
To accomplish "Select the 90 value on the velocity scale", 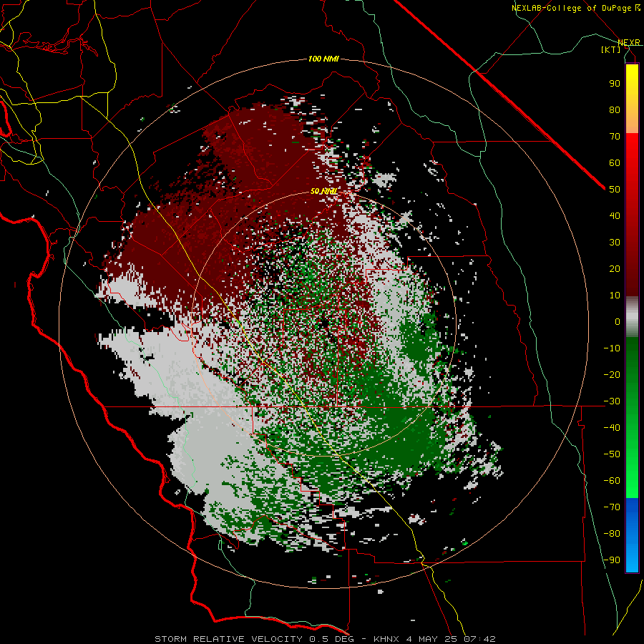I will coord(615,84).
